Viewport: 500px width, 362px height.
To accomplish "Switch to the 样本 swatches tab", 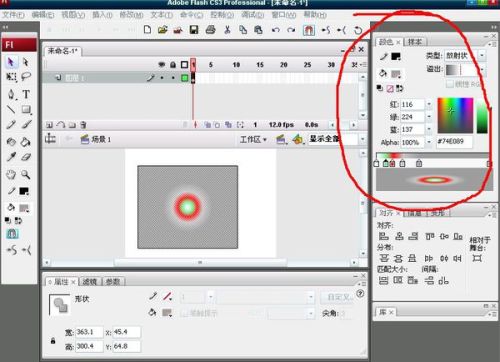I will click(415, 42).
